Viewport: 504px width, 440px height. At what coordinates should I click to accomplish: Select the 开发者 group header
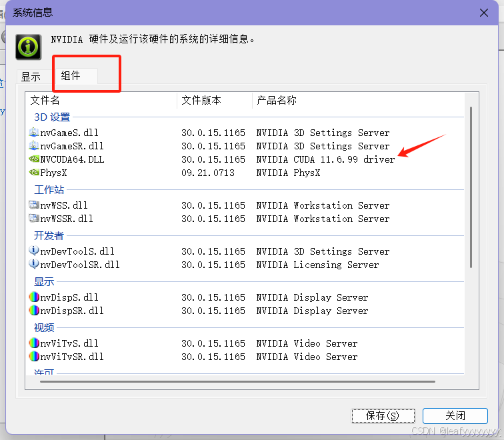(49, 235)
